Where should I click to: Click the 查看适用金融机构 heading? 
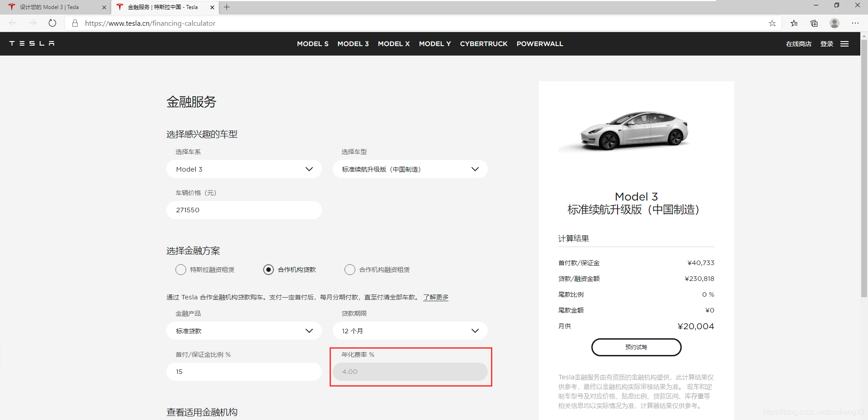click(x=202, y=412)
